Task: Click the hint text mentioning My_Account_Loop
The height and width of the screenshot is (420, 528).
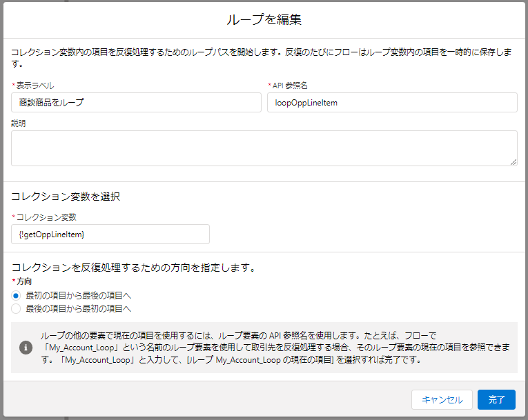Action: click(275, 348)
